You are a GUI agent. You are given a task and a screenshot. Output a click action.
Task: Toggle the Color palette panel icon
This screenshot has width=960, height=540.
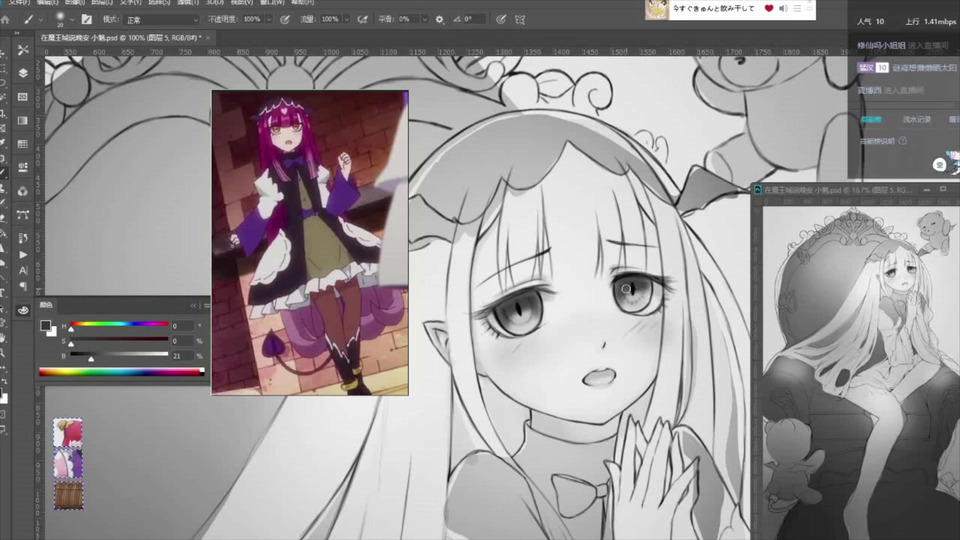(x=23, y=310)
